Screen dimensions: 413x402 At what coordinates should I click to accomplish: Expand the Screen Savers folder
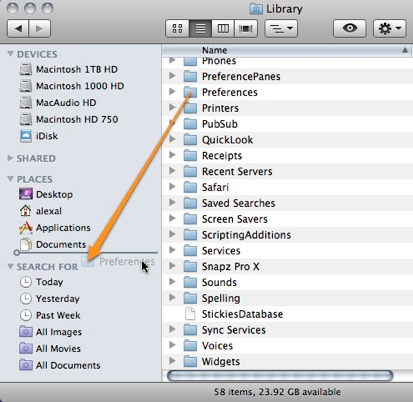click(x=172, y=218)
